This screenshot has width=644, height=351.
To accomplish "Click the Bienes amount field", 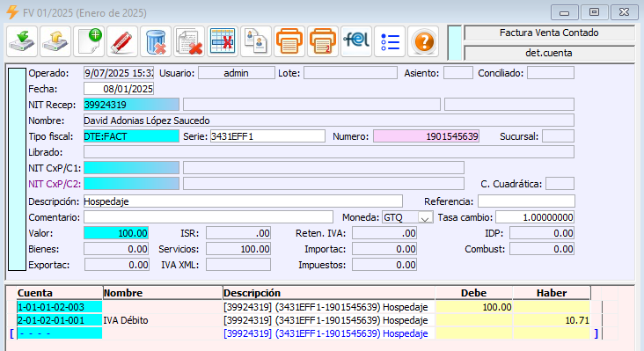I will [116, 249].
